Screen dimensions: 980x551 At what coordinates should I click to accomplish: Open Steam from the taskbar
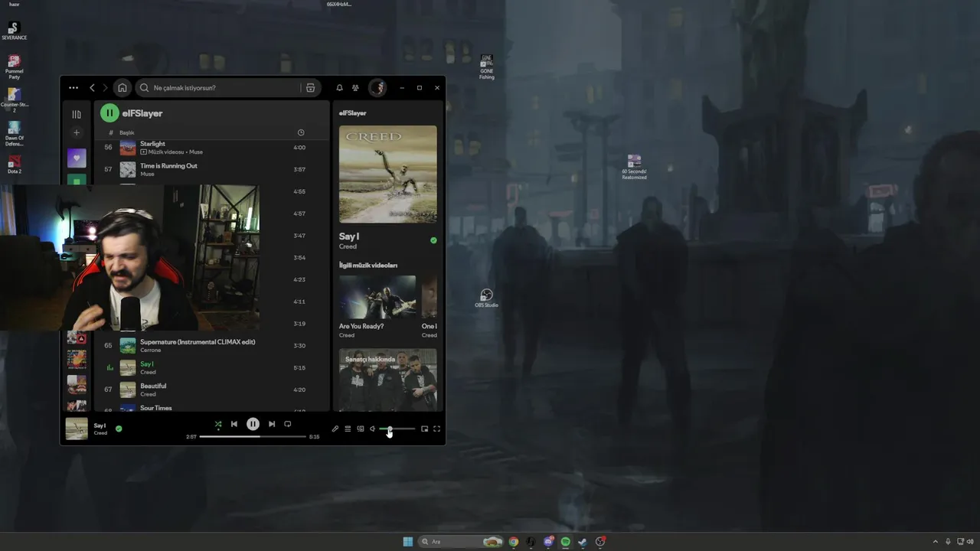[583, 542]
